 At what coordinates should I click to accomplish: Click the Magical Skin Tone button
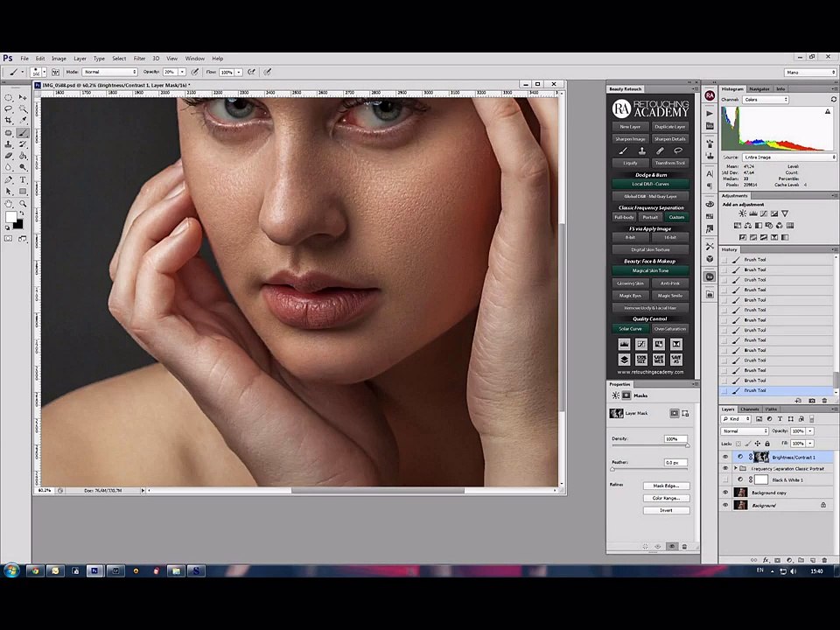click(x=650, y=271)
